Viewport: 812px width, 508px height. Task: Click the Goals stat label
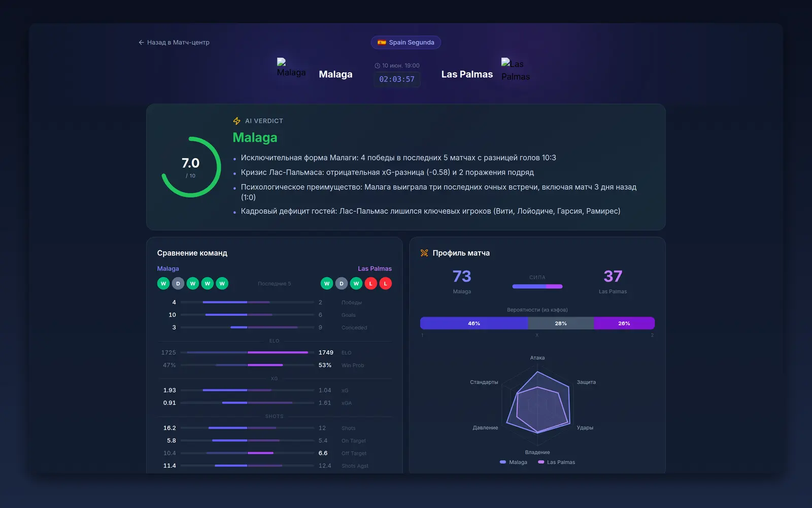(x=349, y=315)
